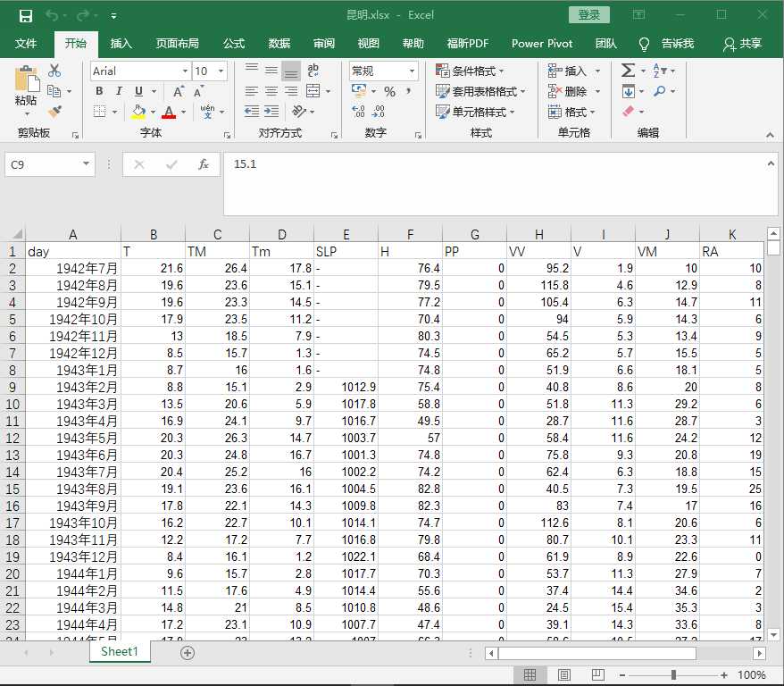784x686 pixels.
Task: Click the Cut scissors icon
Action: click(x=54, y=71)
